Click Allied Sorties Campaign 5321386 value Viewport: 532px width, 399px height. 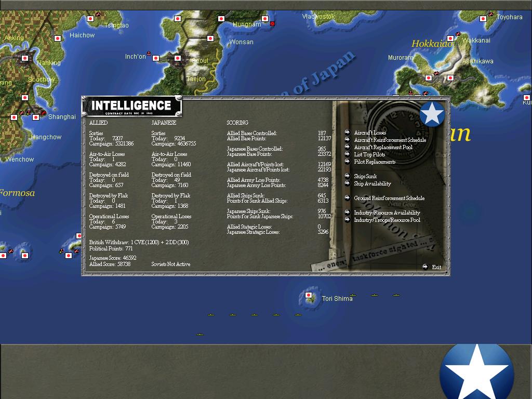pyautogui.click(x=125, y=143)
